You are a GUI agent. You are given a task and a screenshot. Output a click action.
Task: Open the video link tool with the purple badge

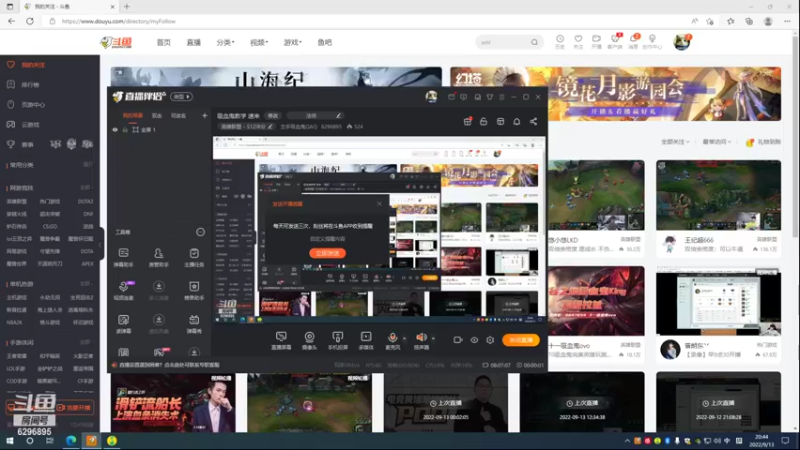pos(123,290)
